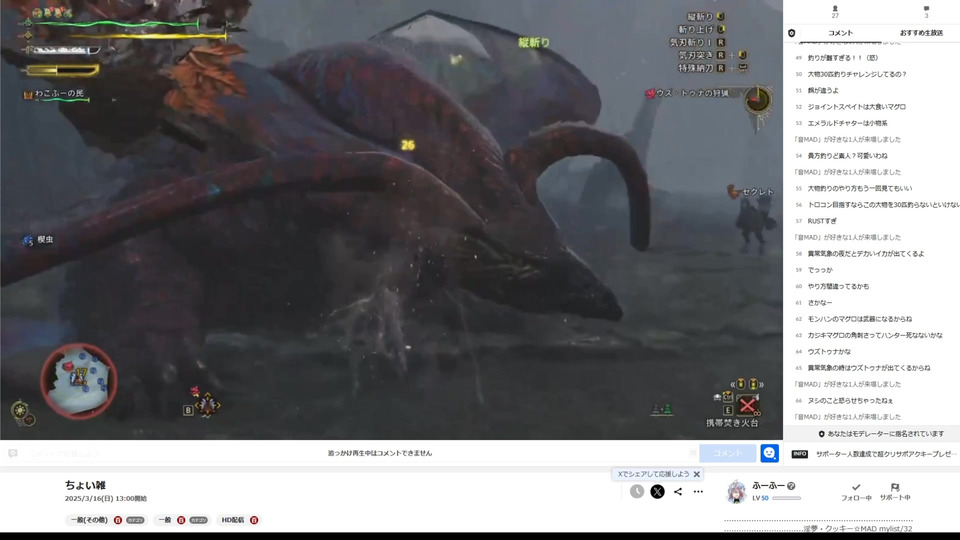Open the three-dot more menu
This screenshot has height=540, width=960.
pyautogui.click(x=698, y=492)
